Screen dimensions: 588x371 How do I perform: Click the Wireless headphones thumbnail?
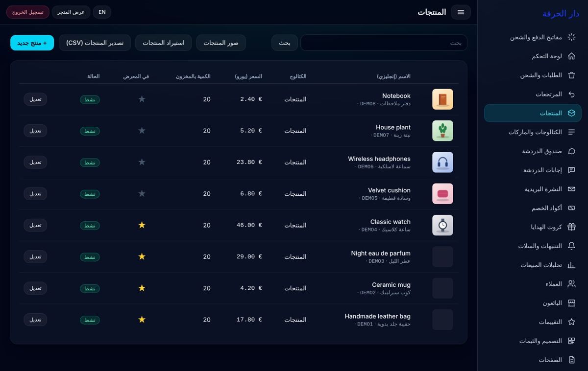442,162
